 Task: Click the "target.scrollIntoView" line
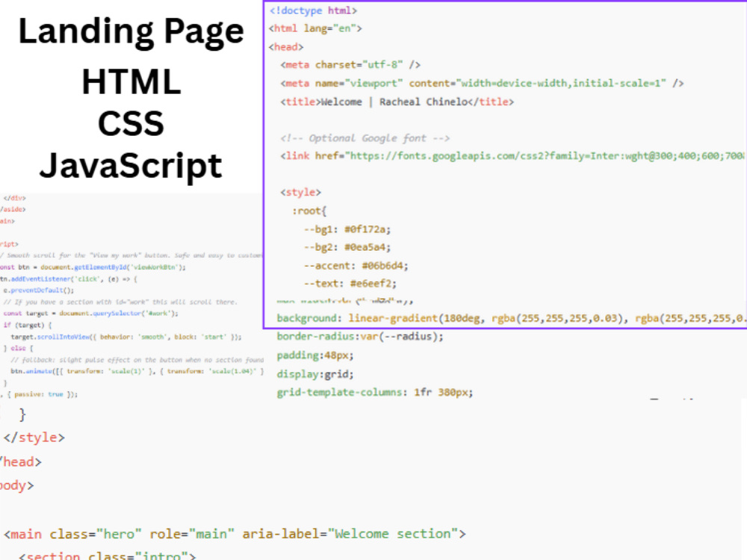pos(126,337)
